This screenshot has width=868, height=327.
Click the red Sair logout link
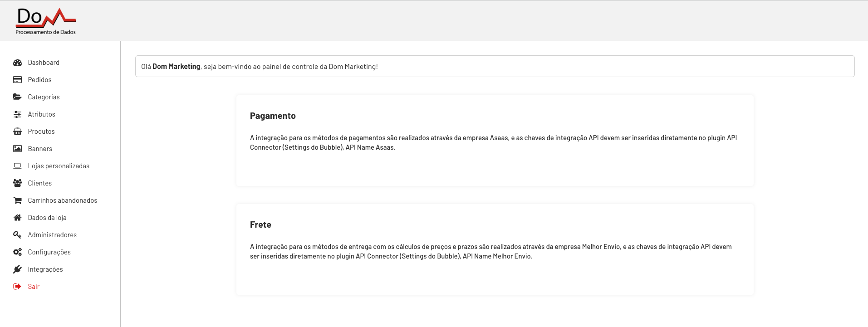34,287
